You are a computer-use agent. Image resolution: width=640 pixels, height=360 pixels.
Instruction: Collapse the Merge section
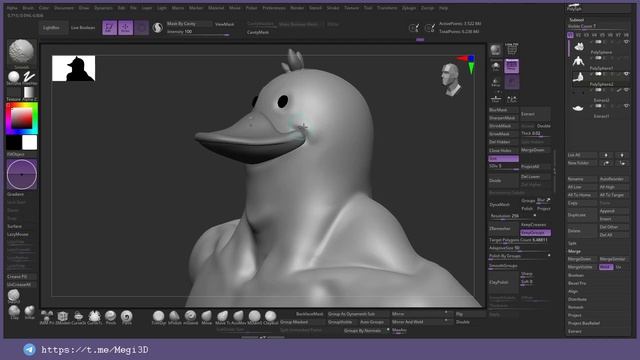coord(574,251)
